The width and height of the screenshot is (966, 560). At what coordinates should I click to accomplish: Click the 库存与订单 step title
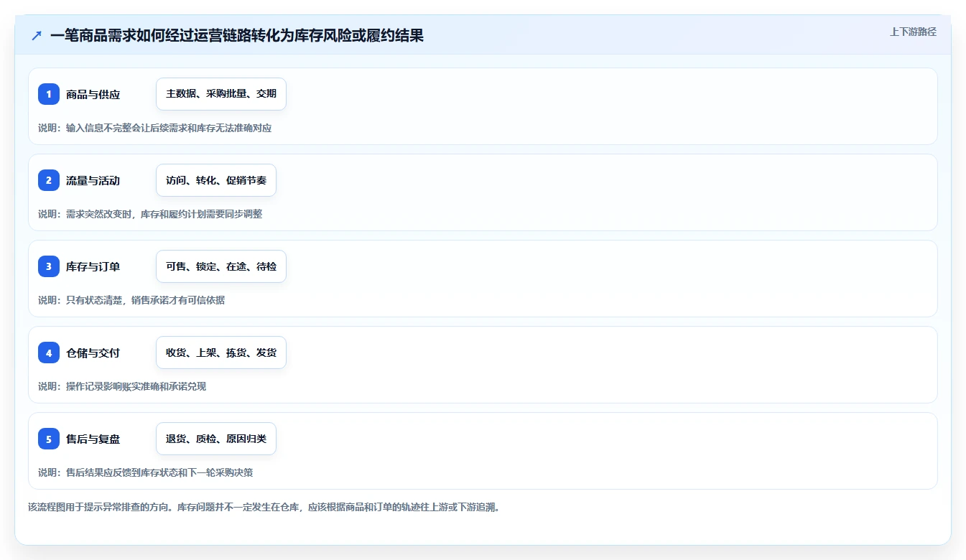coord(93,267)
